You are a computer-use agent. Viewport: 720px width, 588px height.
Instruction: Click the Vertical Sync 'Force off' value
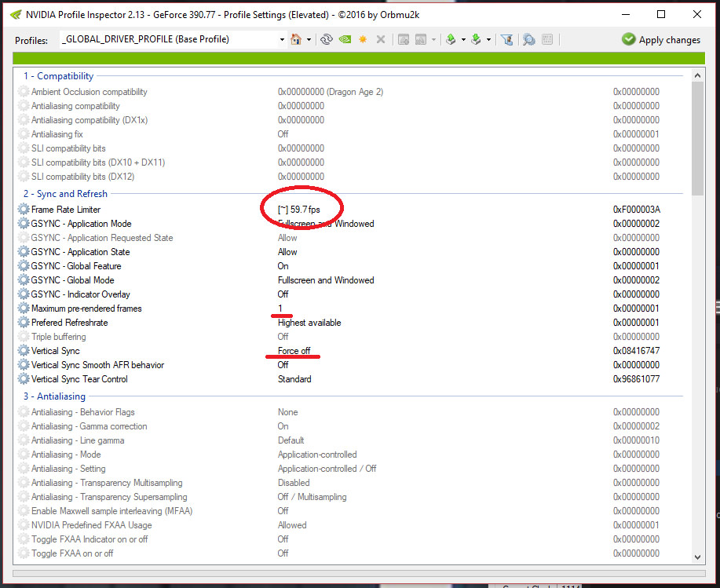click(x=294, y=351)
